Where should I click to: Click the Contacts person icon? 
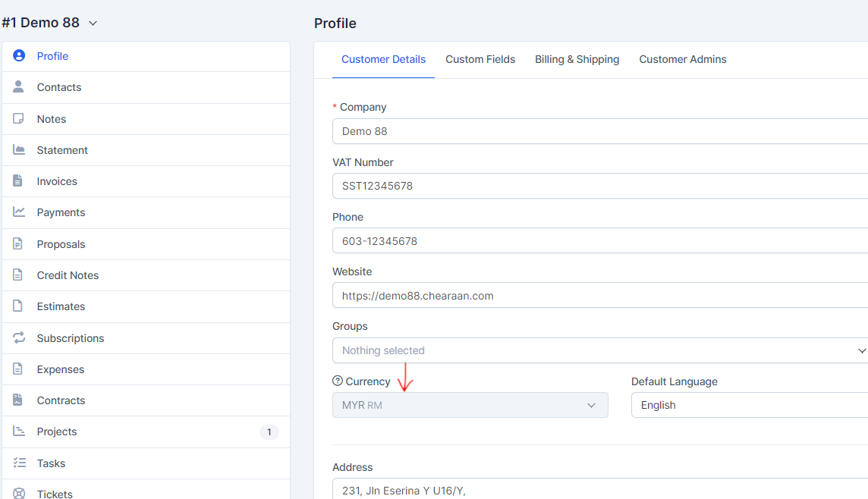19,87
